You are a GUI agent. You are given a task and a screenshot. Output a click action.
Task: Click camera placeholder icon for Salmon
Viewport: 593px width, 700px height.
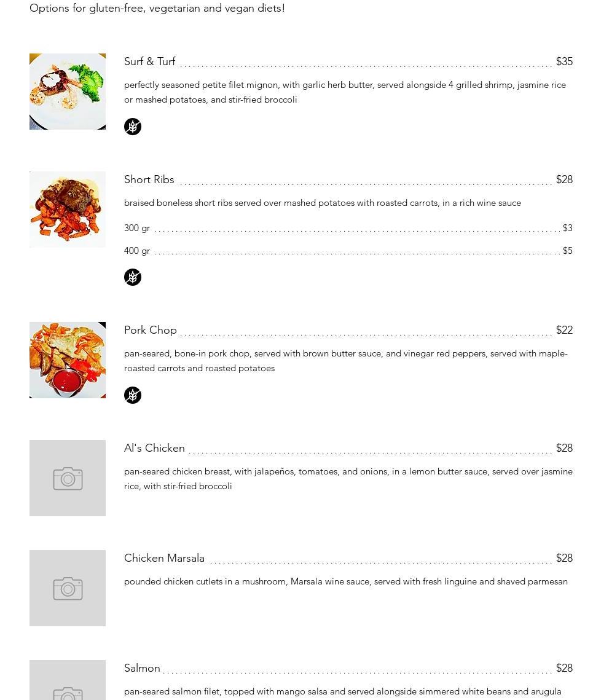tap(68, 691)
